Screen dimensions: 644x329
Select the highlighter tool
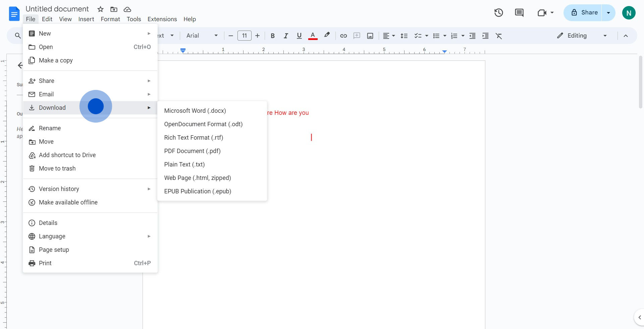click(327, 36)
